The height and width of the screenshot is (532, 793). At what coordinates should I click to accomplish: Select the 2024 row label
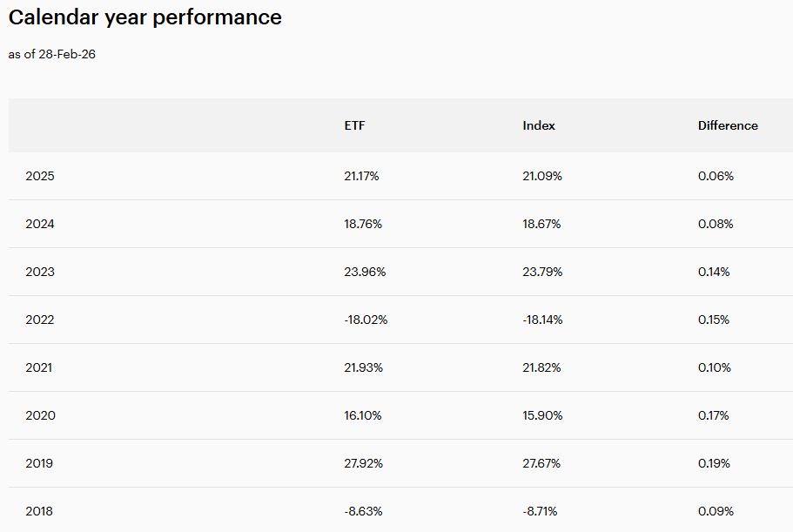(x=40, y=224)
